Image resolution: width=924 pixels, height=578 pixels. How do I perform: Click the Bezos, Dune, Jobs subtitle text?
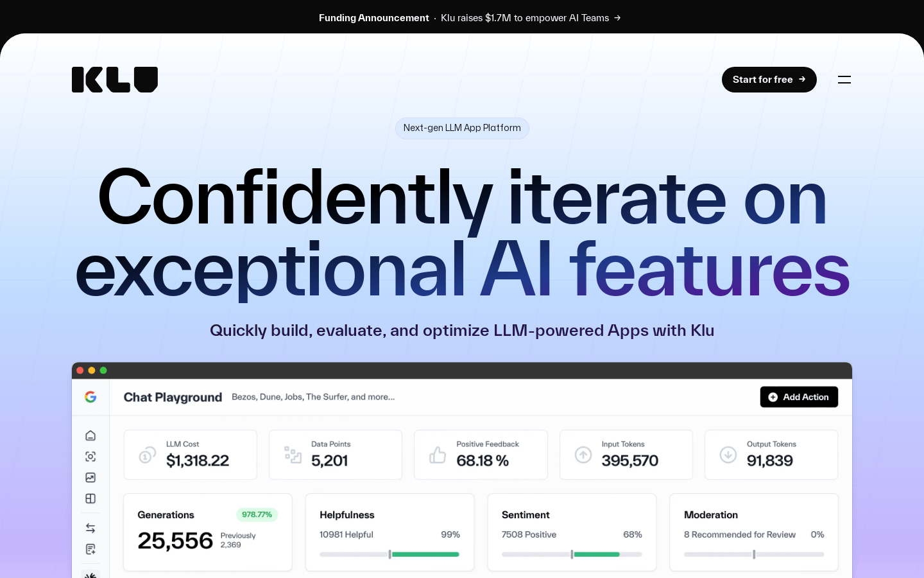313,397
